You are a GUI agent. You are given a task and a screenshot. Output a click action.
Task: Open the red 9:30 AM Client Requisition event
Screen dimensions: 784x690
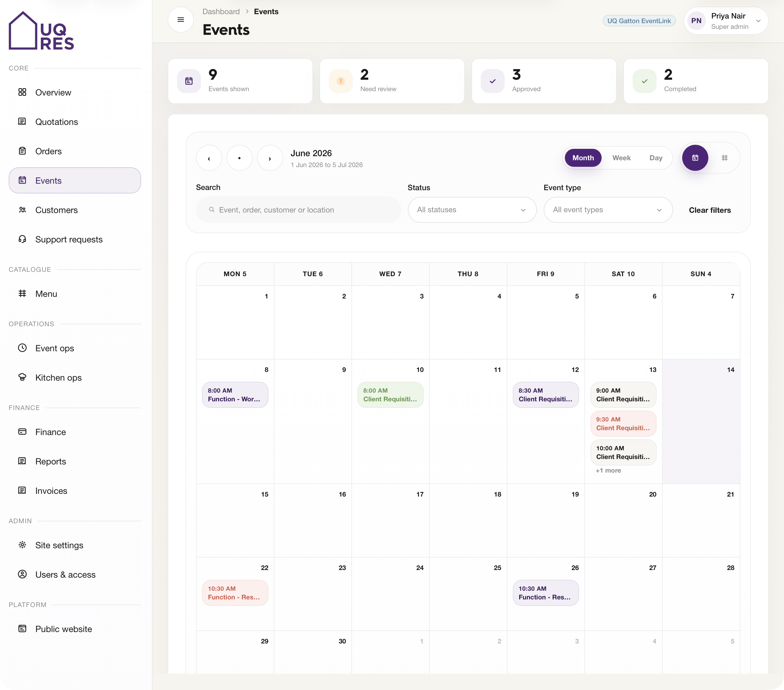(623, 424)
